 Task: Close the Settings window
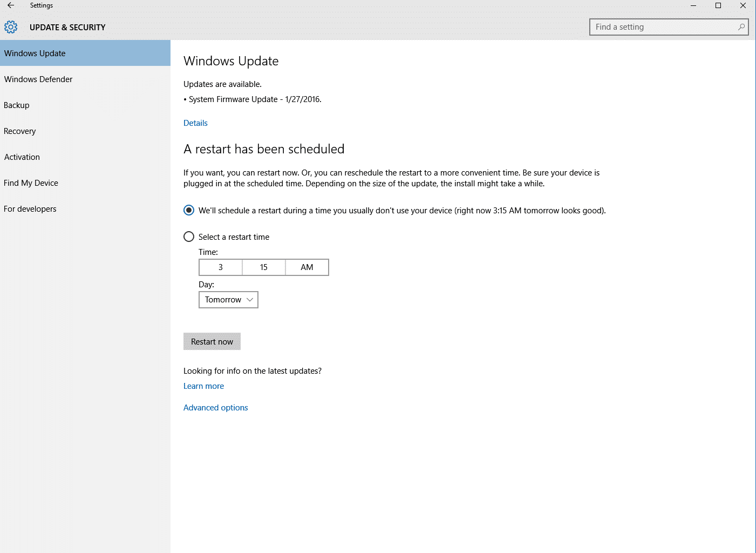coord(743,5)
